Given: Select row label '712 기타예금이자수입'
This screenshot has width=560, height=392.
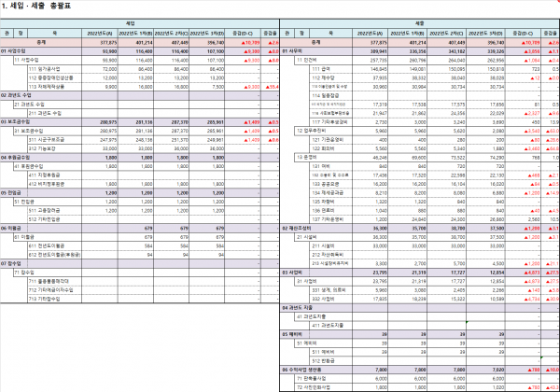Looking at the screenshot, I should point(50,290).
